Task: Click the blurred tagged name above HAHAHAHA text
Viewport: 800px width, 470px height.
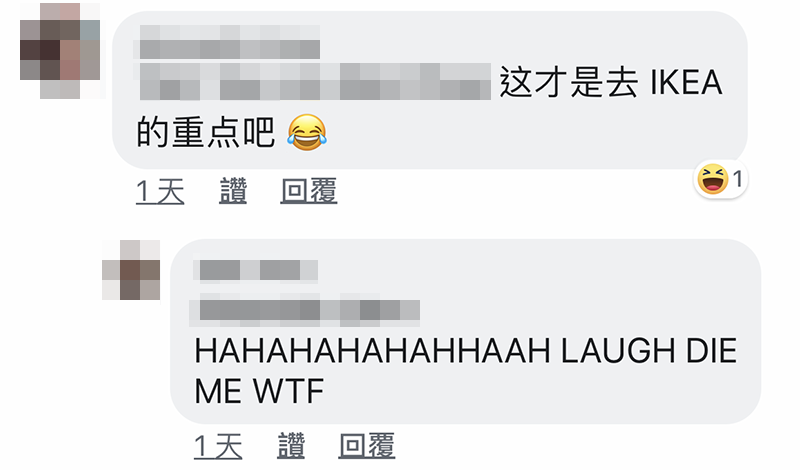Action: point(305,310)
